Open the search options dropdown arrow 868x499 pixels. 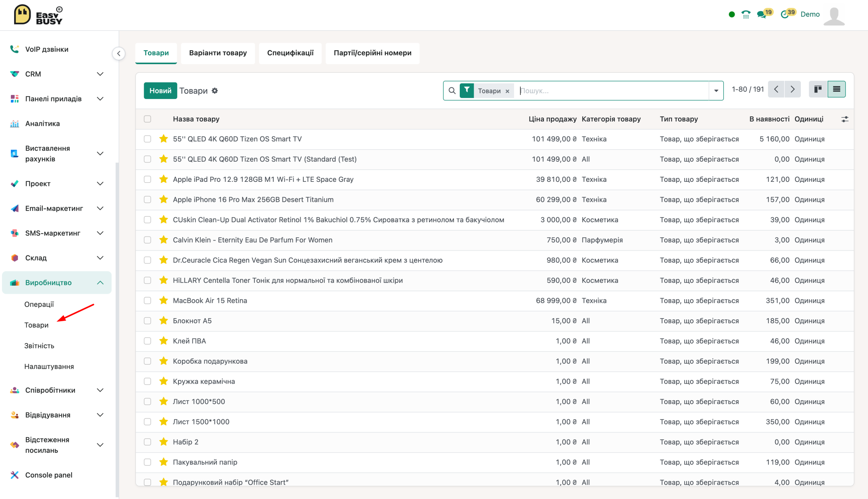coord(716,91)
